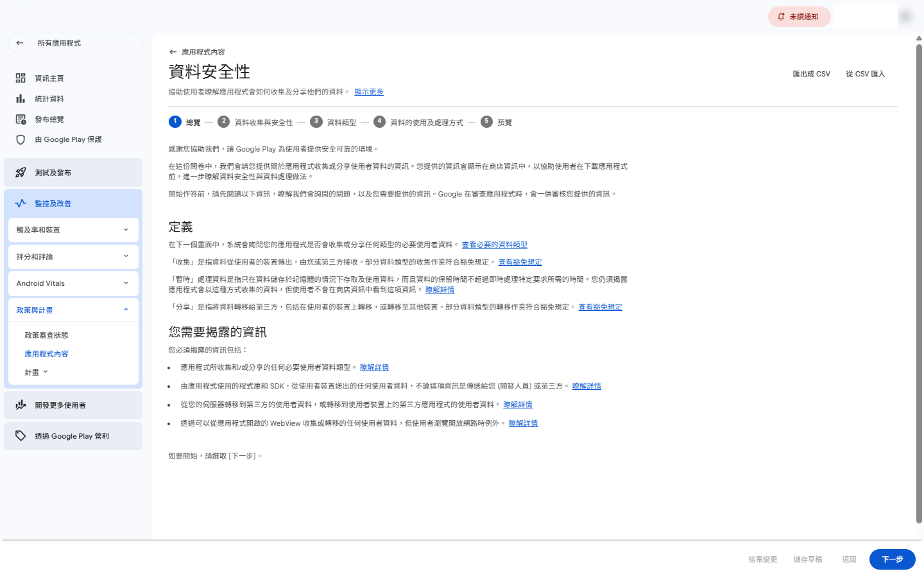
Task: Click the 透過 Google Play 營利 tag icon
Action: 21,436
